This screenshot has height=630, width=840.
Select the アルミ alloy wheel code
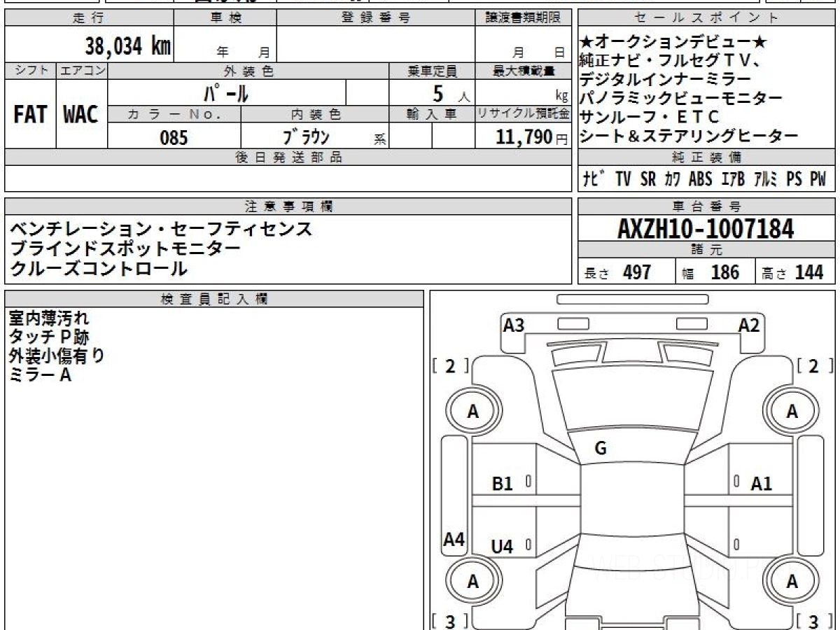coord(767,179)
